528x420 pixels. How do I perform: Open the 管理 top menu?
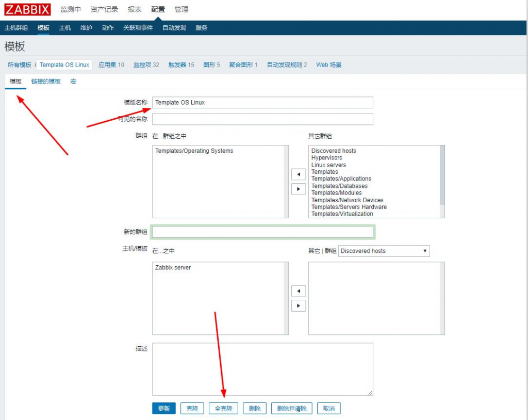pos(181,9)
